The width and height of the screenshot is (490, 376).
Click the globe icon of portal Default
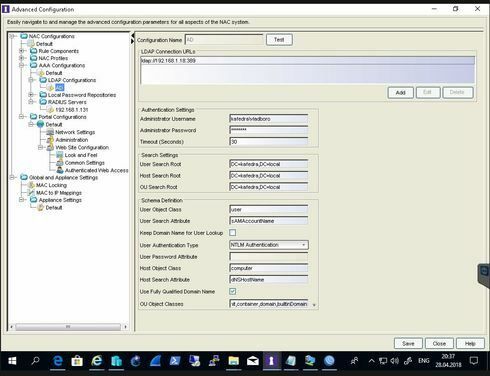point(41,124)
